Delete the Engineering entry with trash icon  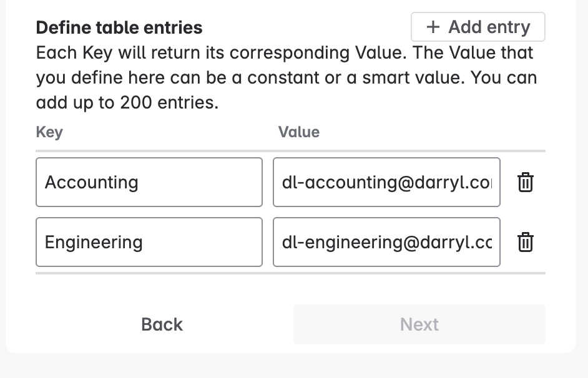[x=526, y=242]
